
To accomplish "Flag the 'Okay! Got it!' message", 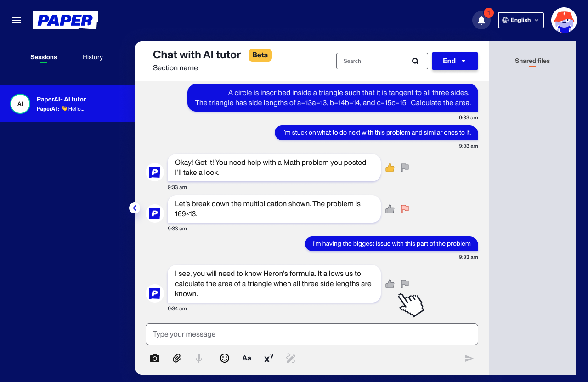I will pos(405,168).
